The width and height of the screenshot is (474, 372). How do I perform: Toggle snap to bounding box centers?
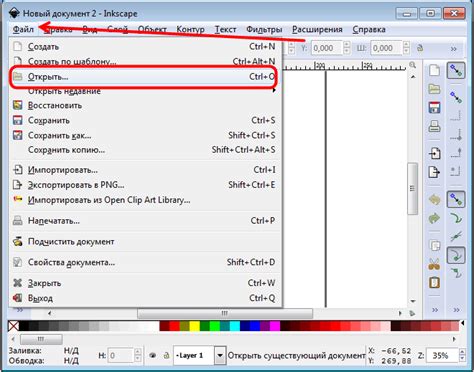[456, 171]
